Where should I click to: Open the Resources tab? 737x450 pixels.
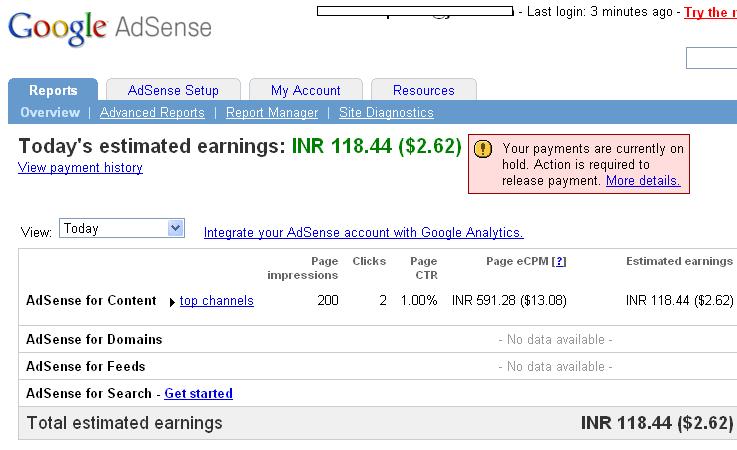point(423,90)
